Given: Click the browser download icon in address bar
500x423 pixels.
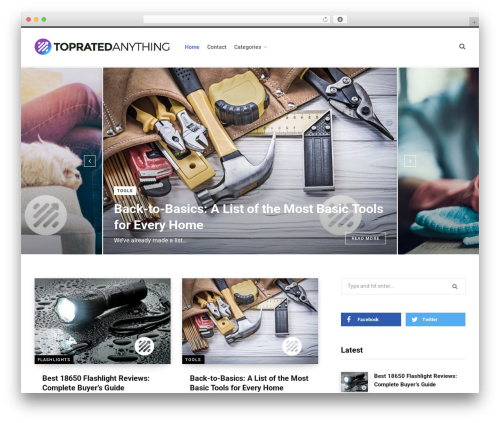Looking at the screenshot, I should click(340, 20).
